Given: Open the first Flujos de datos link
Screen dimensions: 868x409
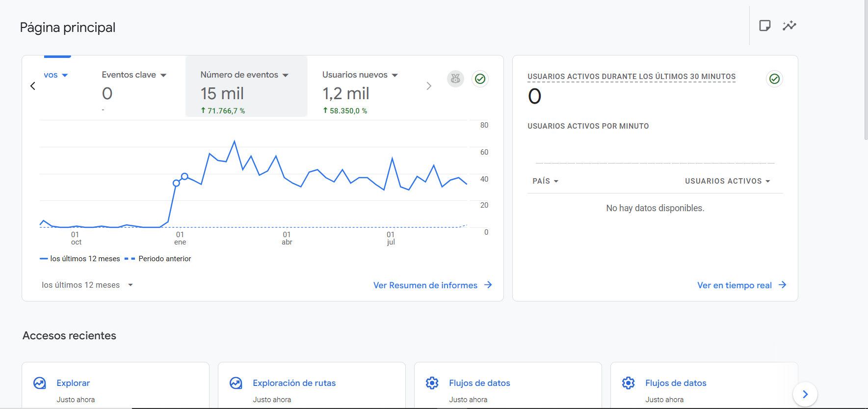Looking at the screenshot, I should coord(479,383).
